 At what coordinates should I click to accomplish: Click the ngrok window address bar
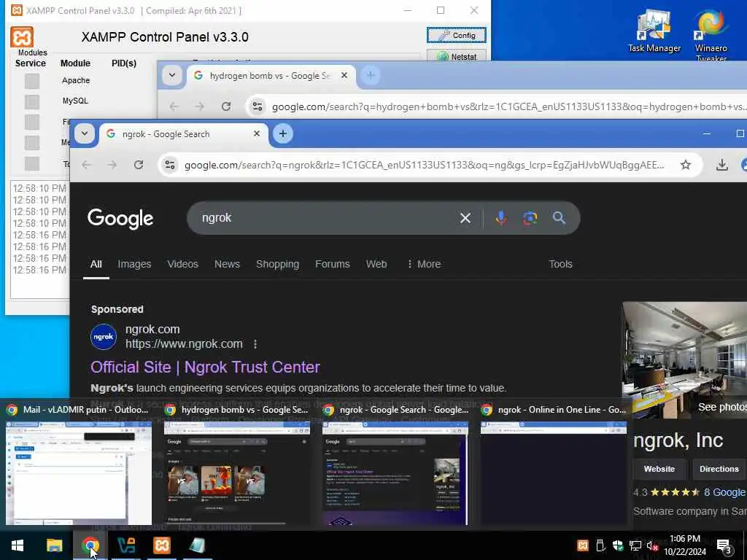coord(424,166)
